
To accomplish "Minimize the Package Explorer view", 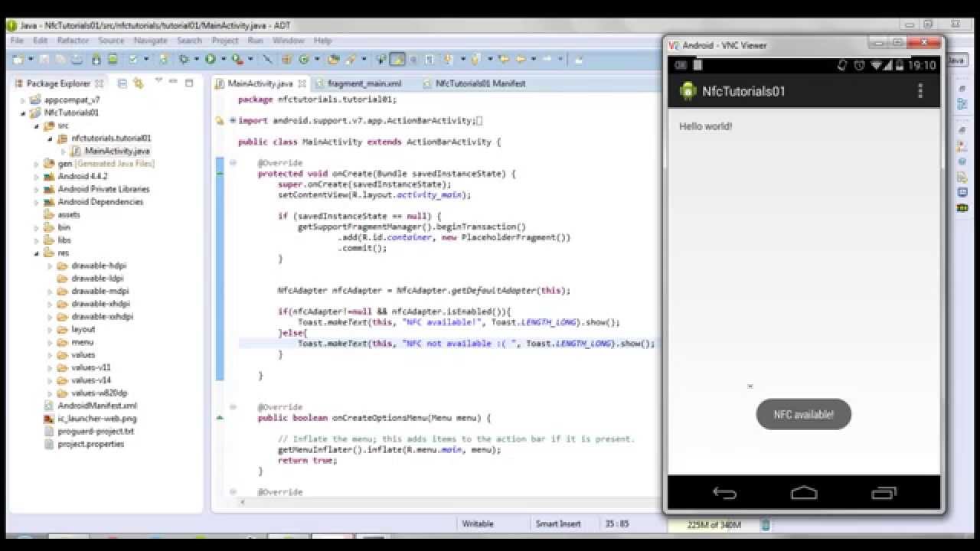I will coord(173,81).
